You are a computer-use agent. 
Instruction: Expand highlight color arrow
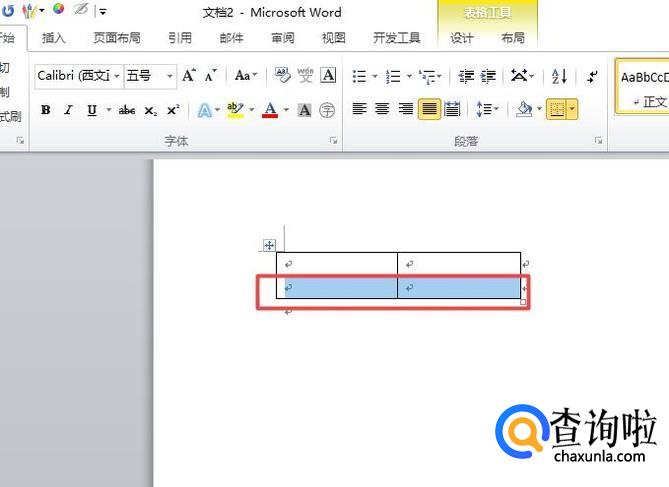tap(252, 110)
